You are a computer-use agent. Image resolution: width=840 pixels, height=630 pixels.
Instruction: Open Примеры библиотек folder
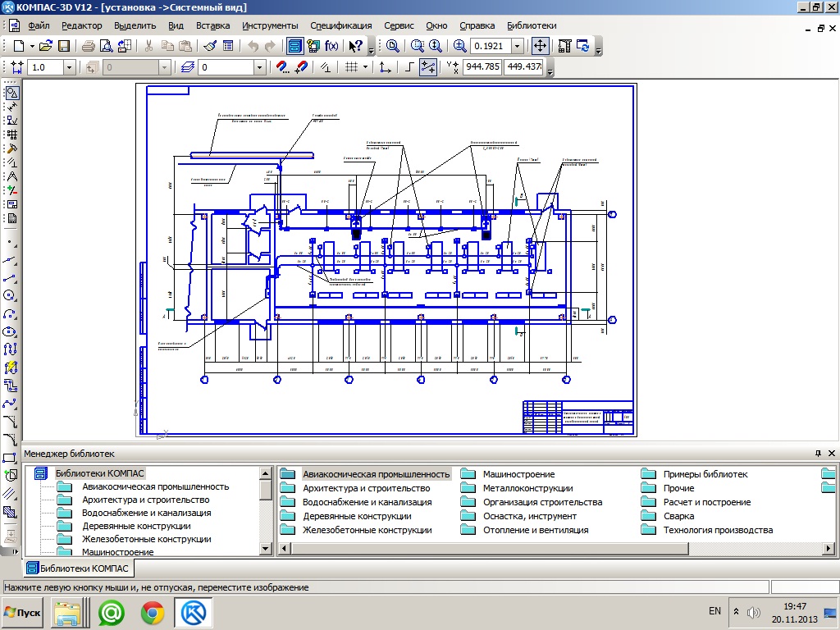(705, 474)
